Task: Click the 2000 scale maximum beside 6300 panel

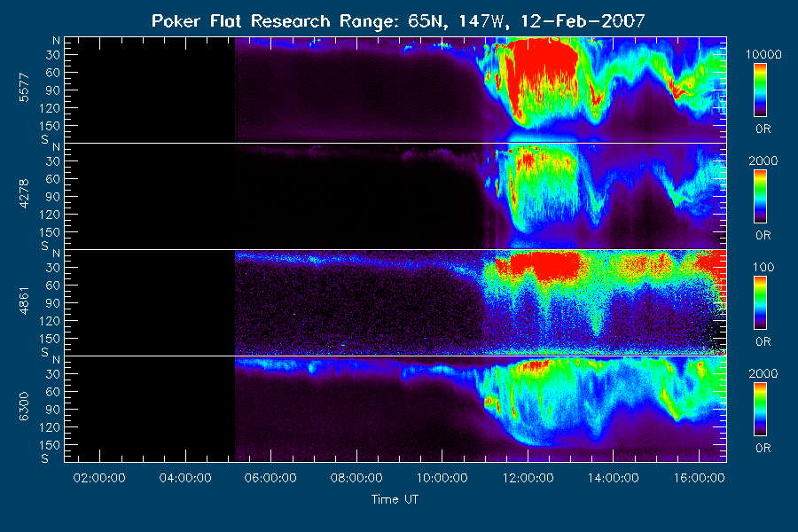Action: point(763,373)
